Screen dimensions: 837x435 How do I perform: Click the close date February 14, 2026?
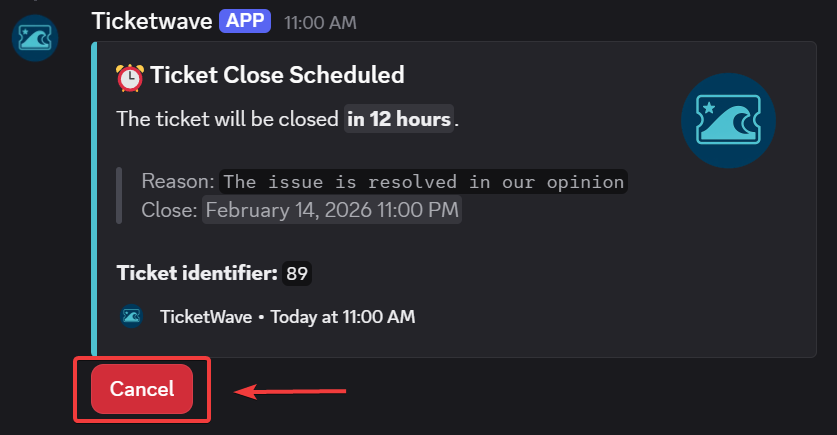click(x=332, y=211)
